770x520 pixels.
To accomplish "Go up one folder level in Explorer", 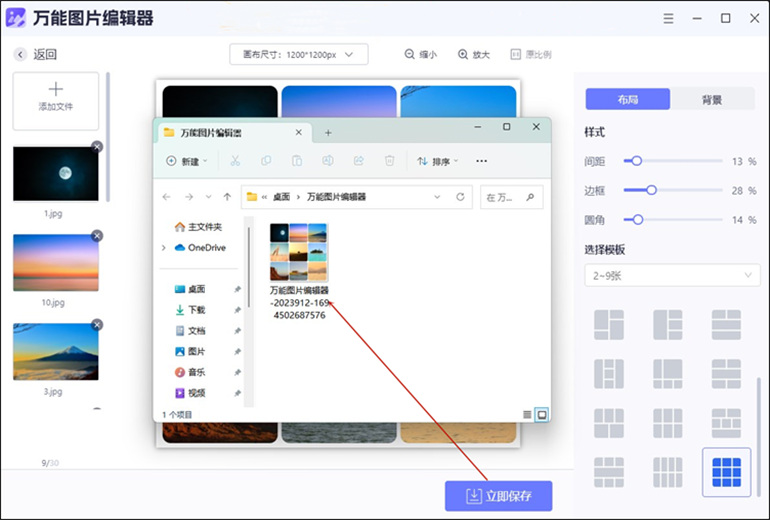I will (x=227, y=197).
